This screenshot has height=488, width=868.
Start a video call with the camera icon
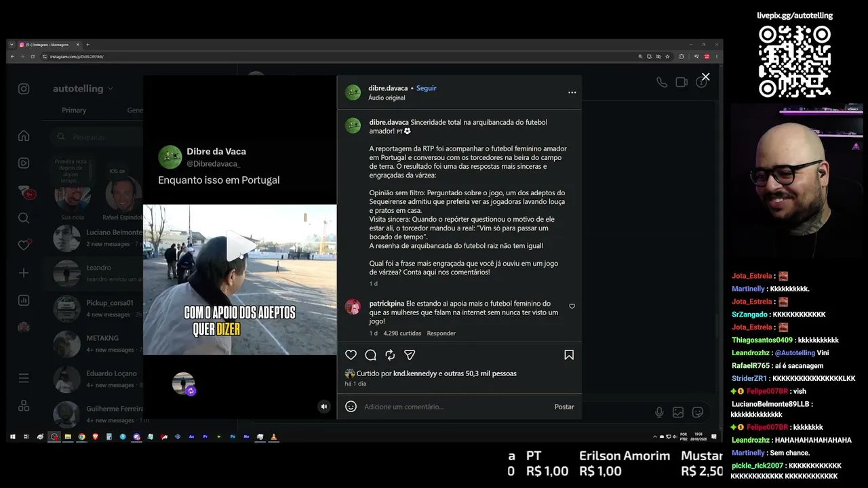click(x=682, y=82)
